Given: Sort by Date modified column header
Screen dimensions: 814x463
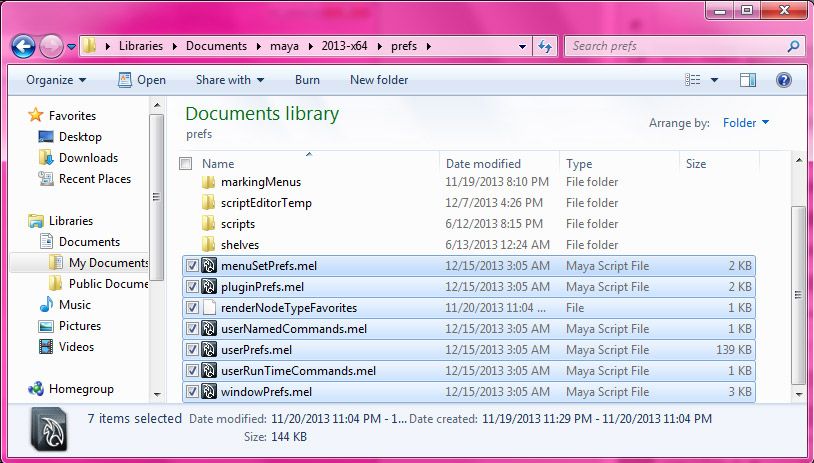Looking at the screenshot, I should pyautogui.click(x=499, y=164).
